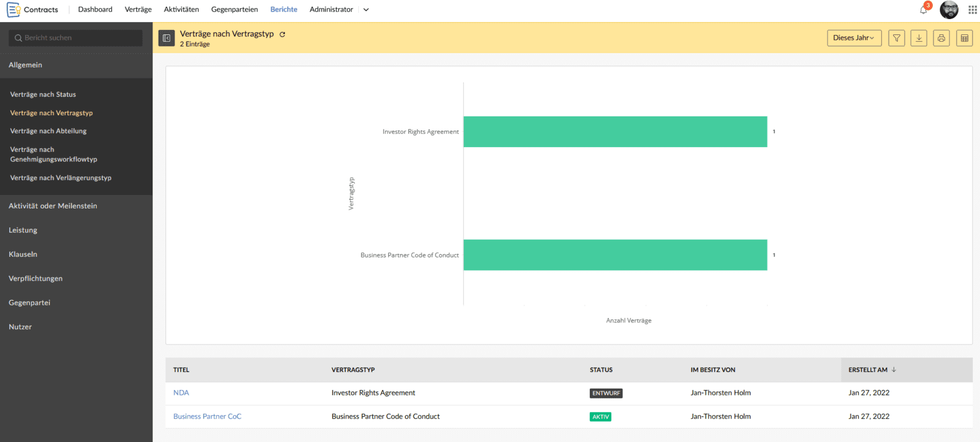Switch to table view icon
This screenshot has height=442, width=980.
965,38
